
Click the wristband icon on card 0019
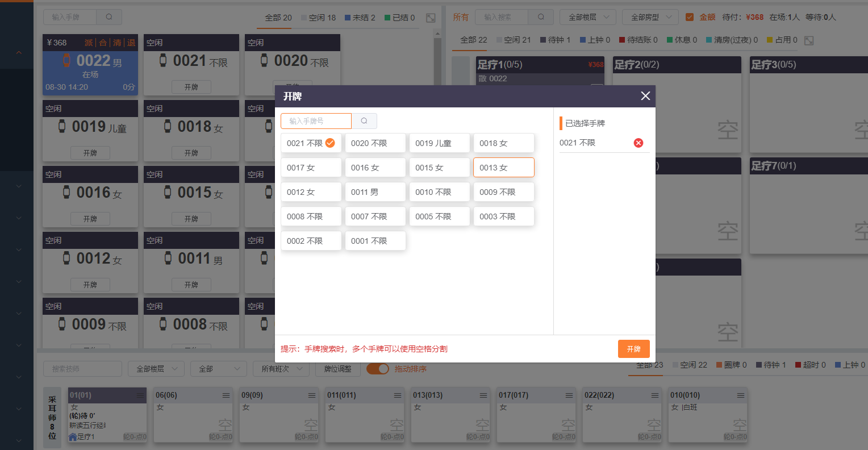(x=62, y=126)
